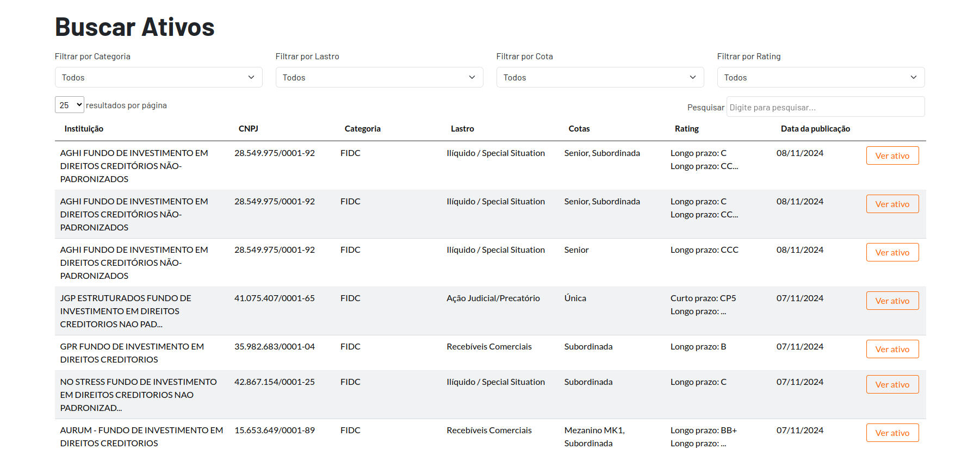
Task: Sort table by Instituição column header
Action: [x=84, y=129]
